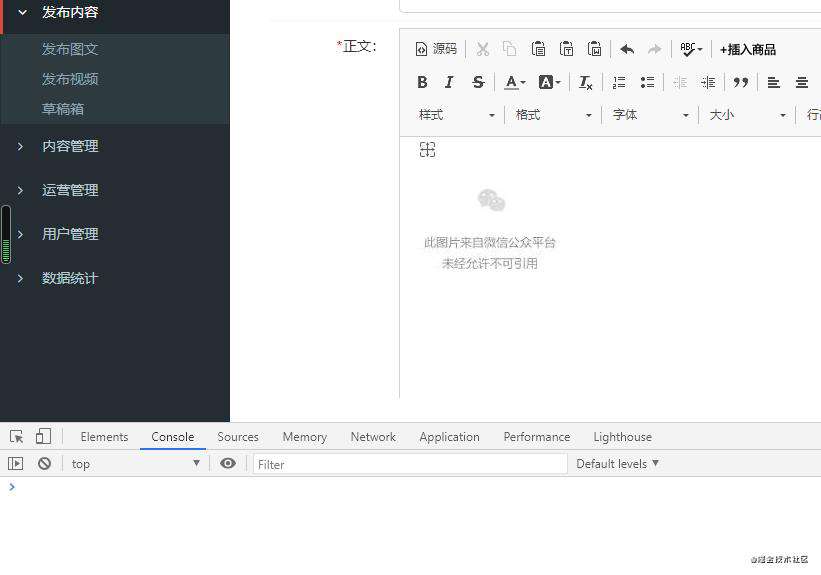Toggle Italic formatting
Image resolution: width=821 pixels, height=575 pixels.
point(449,82)
